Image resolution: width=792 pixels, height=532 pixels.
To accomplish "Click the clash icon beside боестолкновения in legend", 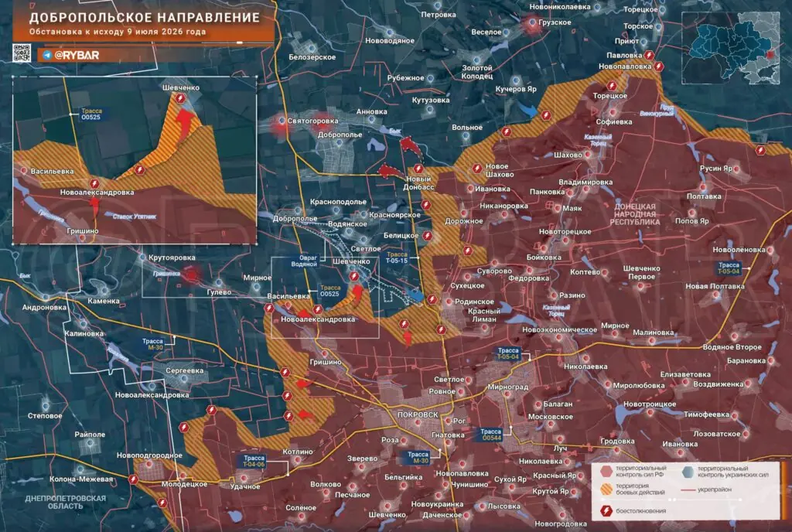I will [606, 511].
